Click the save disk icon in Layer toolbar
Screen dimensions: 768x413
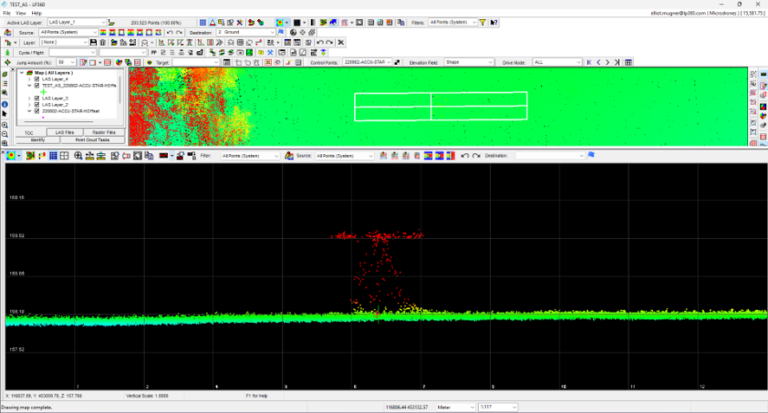click(x=93, y=43)
